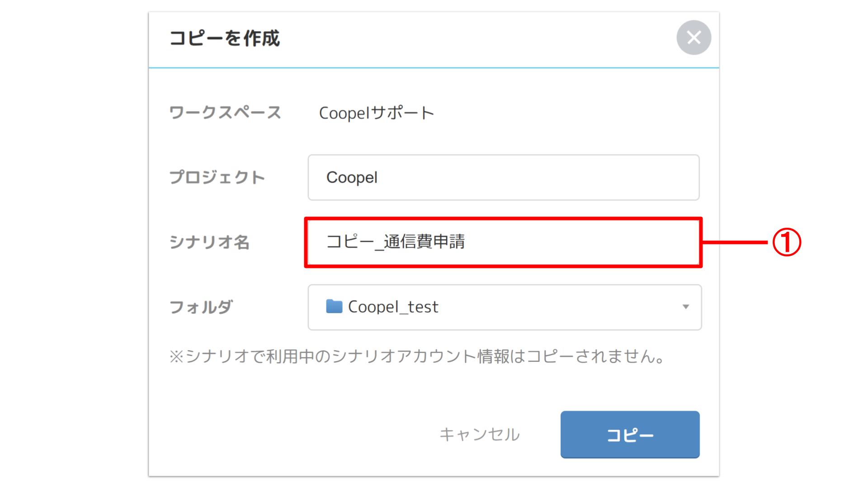Click the キャンセル button

[x=480, y=435]
